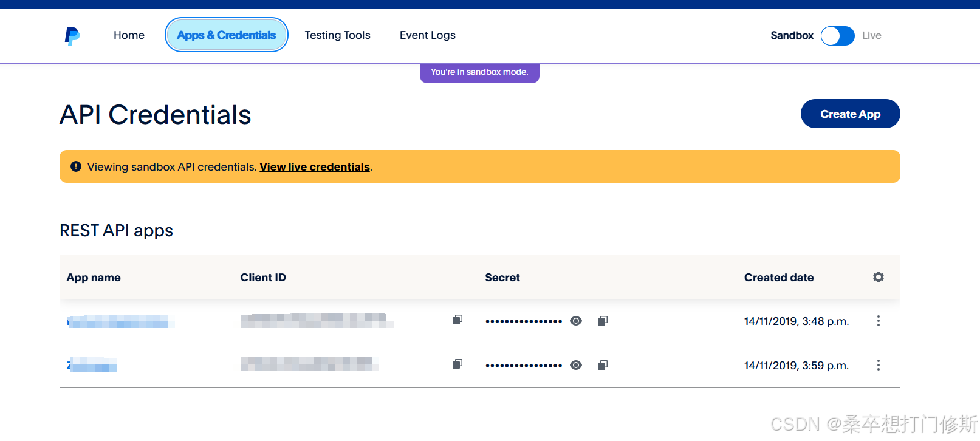Click the blurred Client ID in first row
Image resolution: width=980 pixels, height=441 pixels.
pyautogui.click(x=317, y=321)
